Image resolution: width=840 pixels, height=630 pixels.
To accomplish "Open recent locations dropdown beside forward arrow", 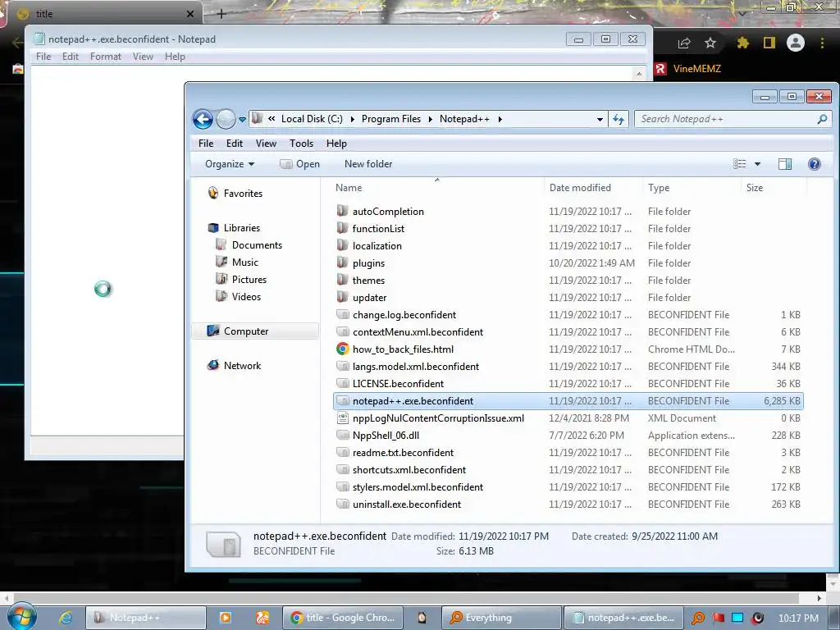I will click(x=242, y=120).
